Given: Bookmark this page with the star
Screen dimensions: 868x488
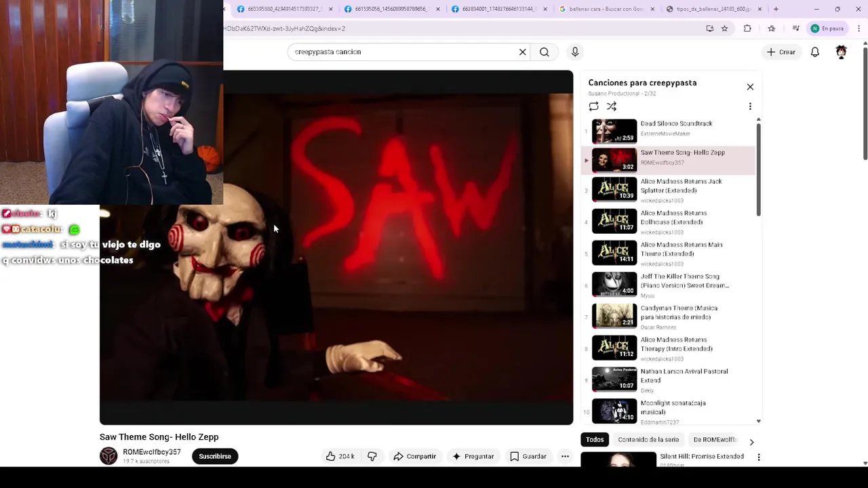Looking at the screenshot, I should pyautogui.click(x=724, y=28).
